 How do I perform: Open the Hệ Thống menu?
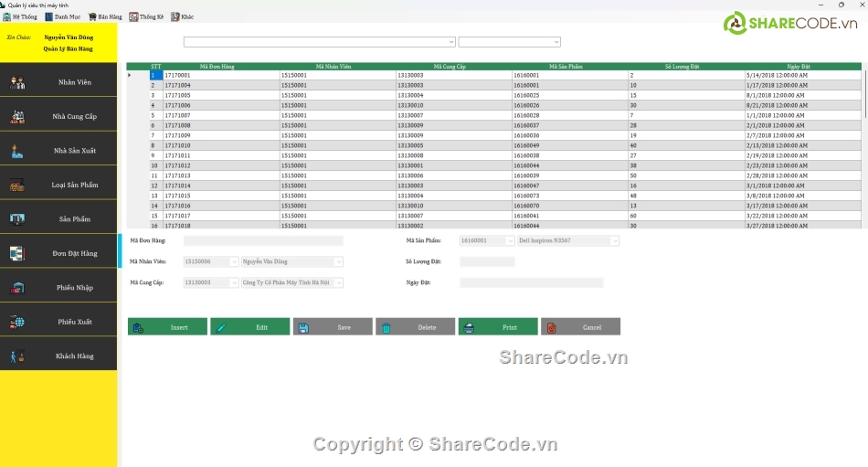20,16
